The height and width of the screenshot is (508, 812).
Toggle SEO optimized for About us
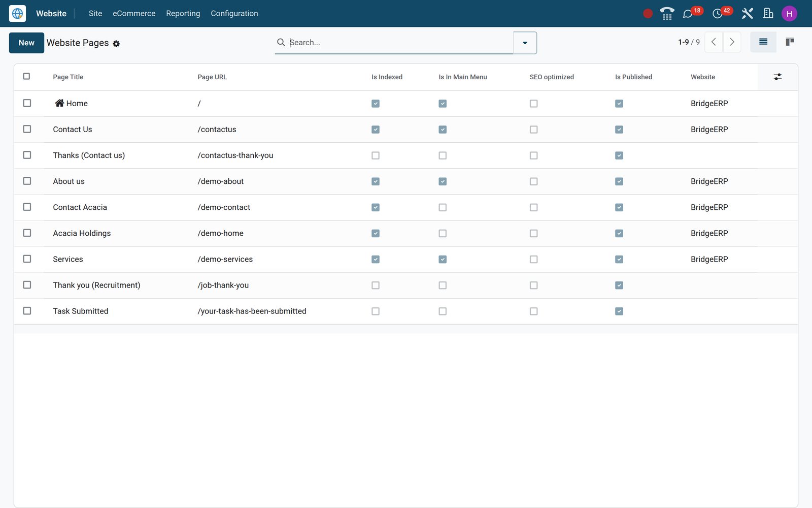(x=533, y=181)
